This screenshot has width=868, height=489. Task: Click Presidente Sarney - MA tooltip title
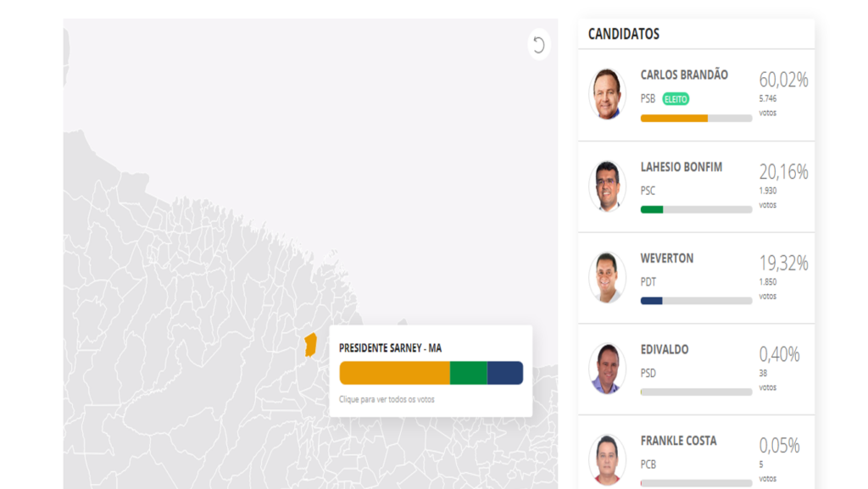point(390,348)
